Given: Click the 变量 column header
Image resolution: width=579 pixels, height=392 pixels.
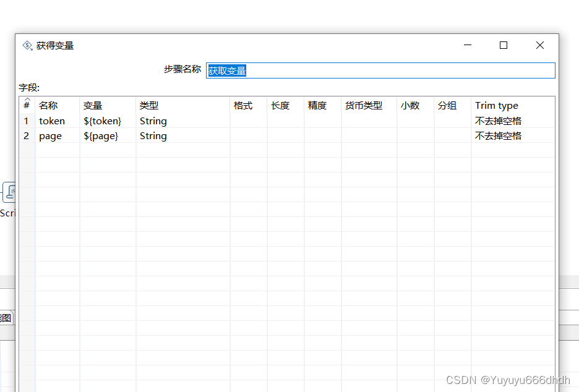Looking at the screenshot, I should click(x=108, y=106).
